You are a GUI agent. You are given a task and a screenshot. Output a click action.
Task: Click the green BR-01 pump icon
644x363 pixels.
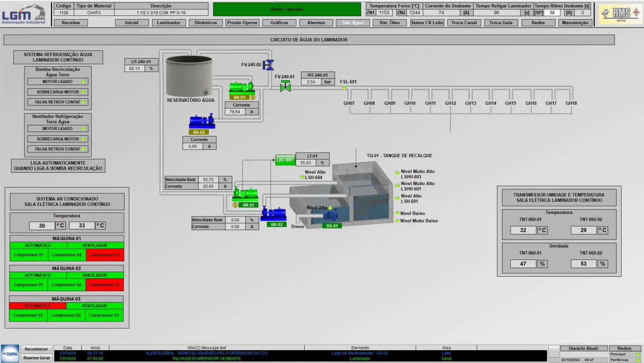coord(245,194)
